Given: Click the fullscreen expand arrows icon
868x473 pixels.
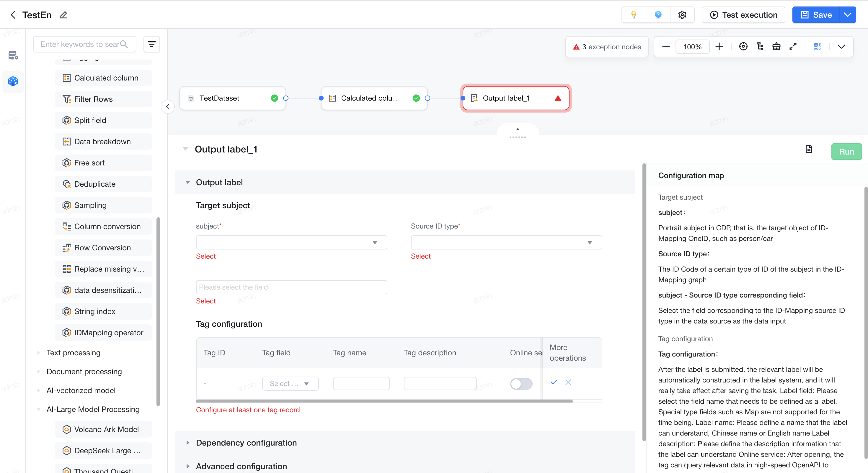Looking at the screenshot, I should click(793, 47).
